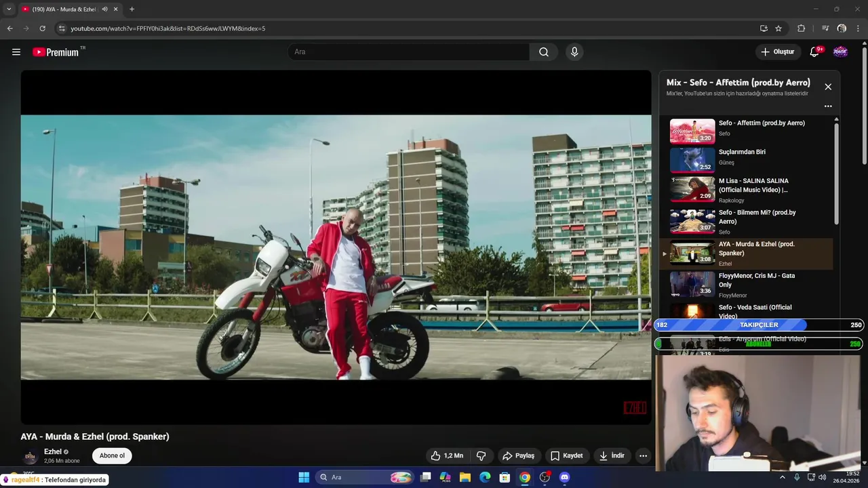Open Microsoft Edge from taskbar

[x=485, y=477]
